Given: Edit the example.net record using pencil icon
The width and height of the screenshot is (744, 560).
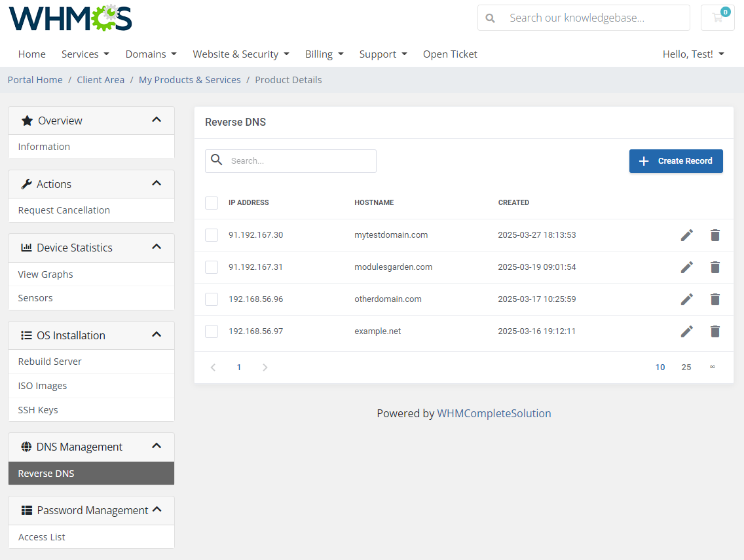Looking at the screenshot, I should tap(686, 331).
